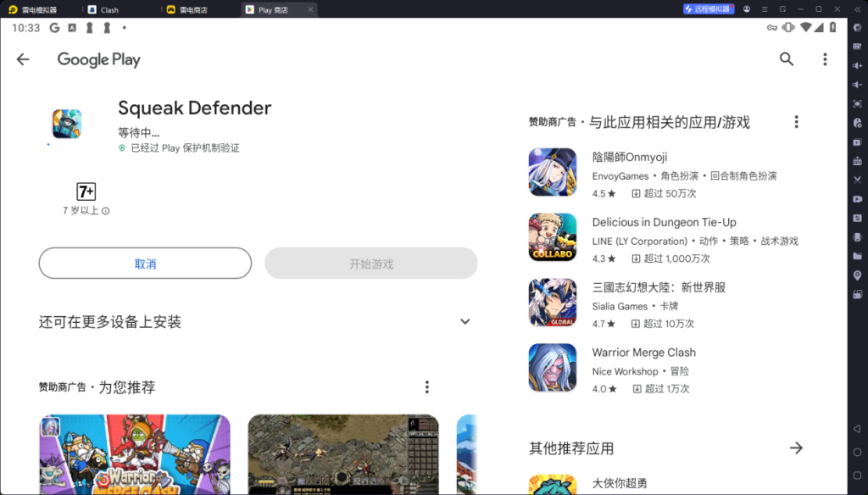The image size is (868, 495).
Task: Tap the dark dungeon game banner thumbnail
Action: pos(343,454)
